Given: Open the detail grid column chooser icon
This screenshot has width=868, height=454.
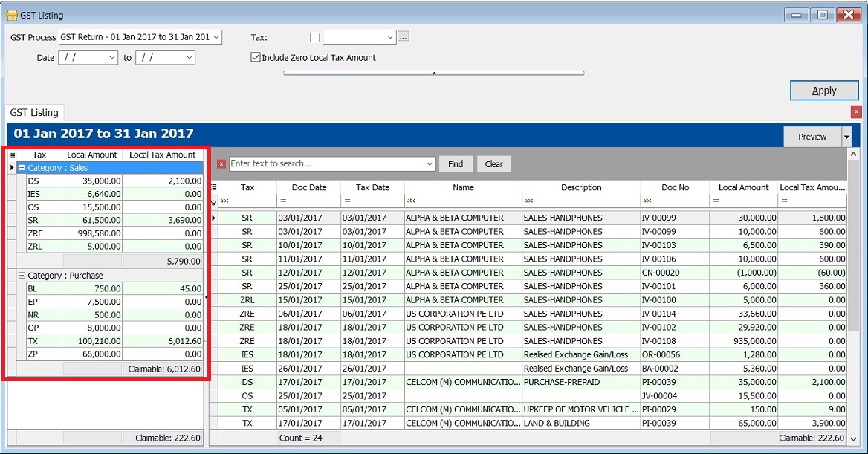Looking at the screenshot, I should [x=215, y=187].
